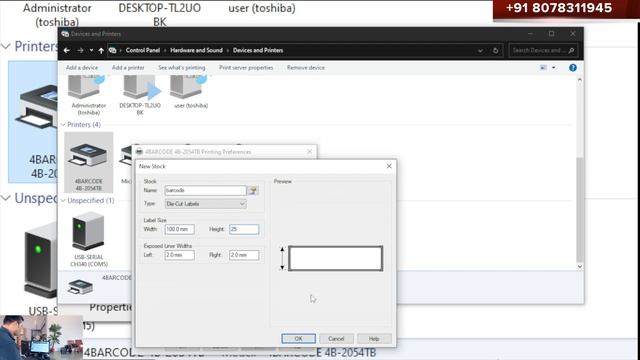Image resolution: width=640 pixels, height=360 pixels.
Task: Open the recent locations dropdown arrow
Action: 91,50
